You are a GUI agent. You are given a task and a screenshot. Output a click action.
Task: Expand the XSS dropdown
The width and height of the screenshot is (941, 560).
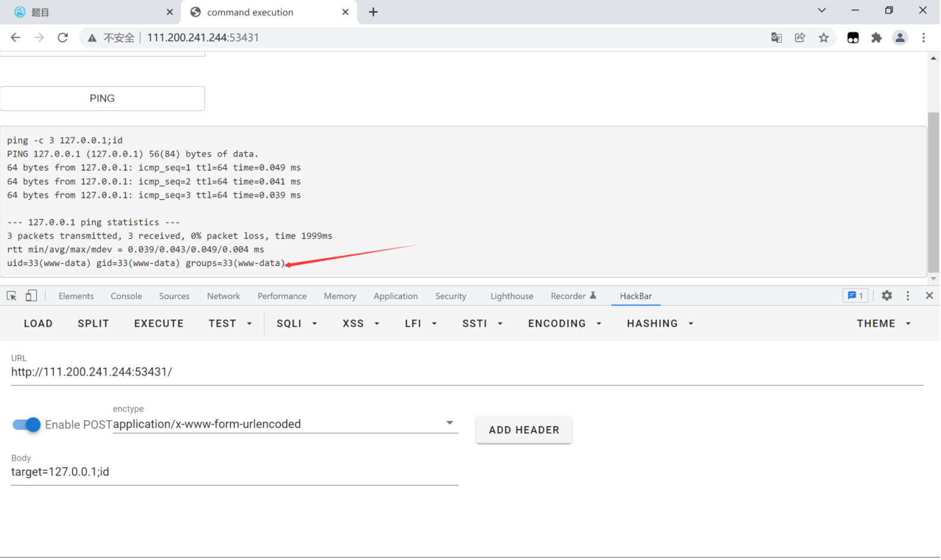coord(361,324)
